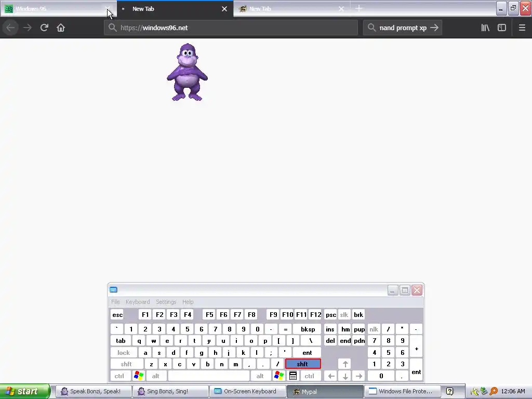This screenshot has height=399, width=532.
Task: Click the right arrow key
Action: click(359, 376)
